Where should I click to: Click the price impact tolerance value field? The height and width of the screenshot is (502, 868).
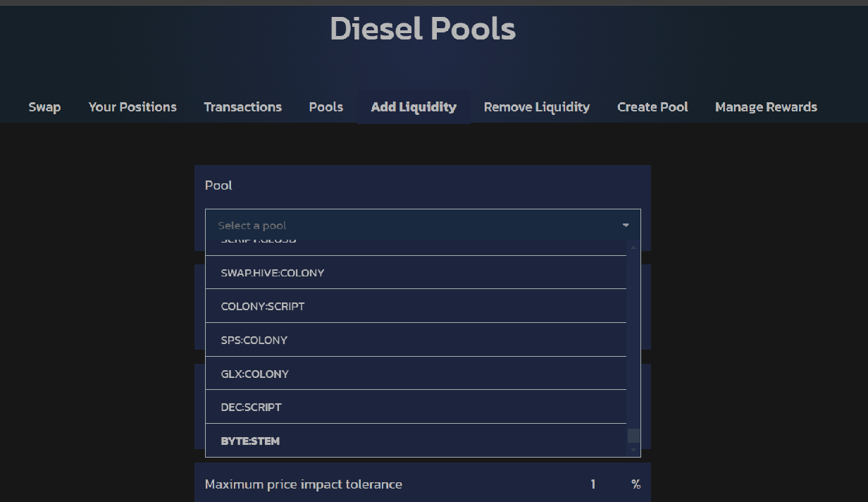click(x=593, y=484)
